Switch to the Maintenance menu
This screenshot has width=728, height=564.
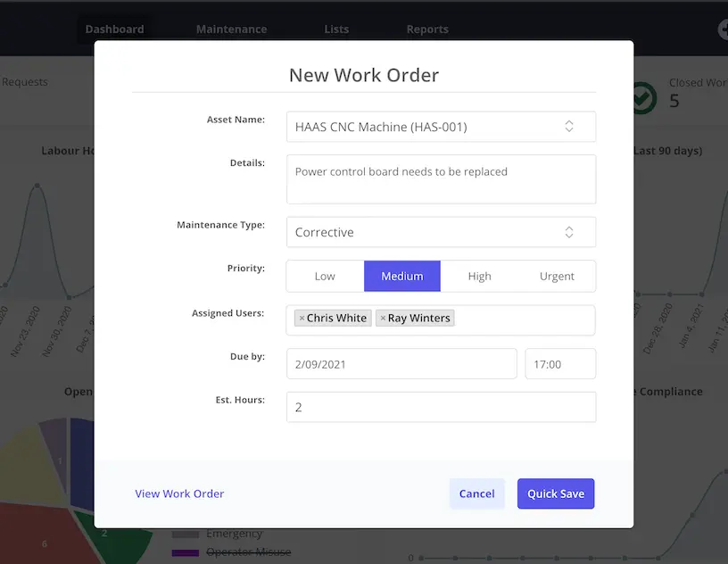tap(231, 29)
